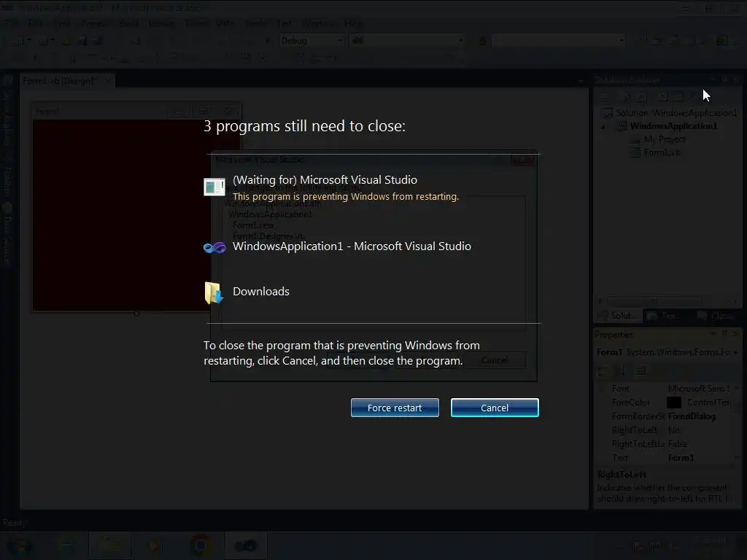Switch to the Solution Explorer bottom tab
The height and width of the screenshot is (560, 747).
tap(619, 316)
